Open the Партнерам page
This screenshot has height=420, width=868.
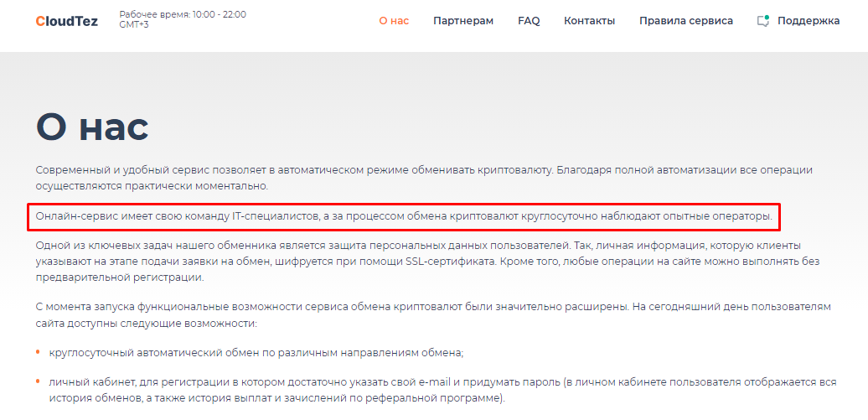tap(463, 21)
